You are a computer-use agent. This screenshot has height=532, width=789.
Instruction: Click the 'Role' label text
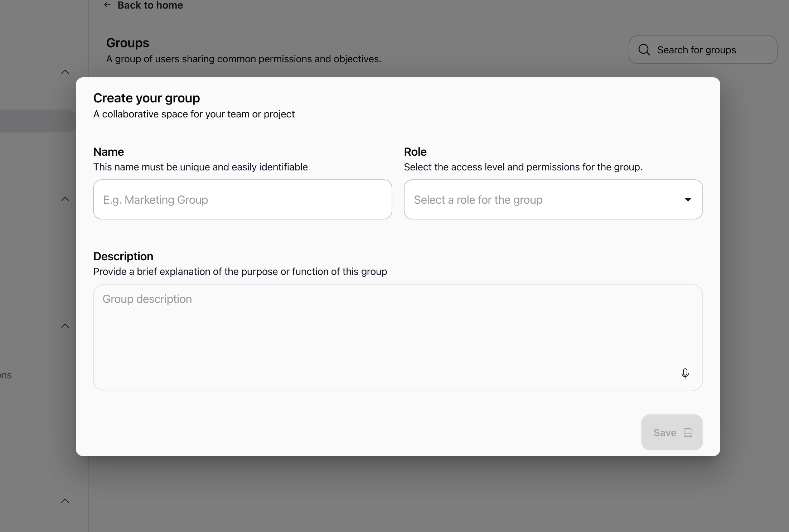pyautogui.click(x=415, y=152)
